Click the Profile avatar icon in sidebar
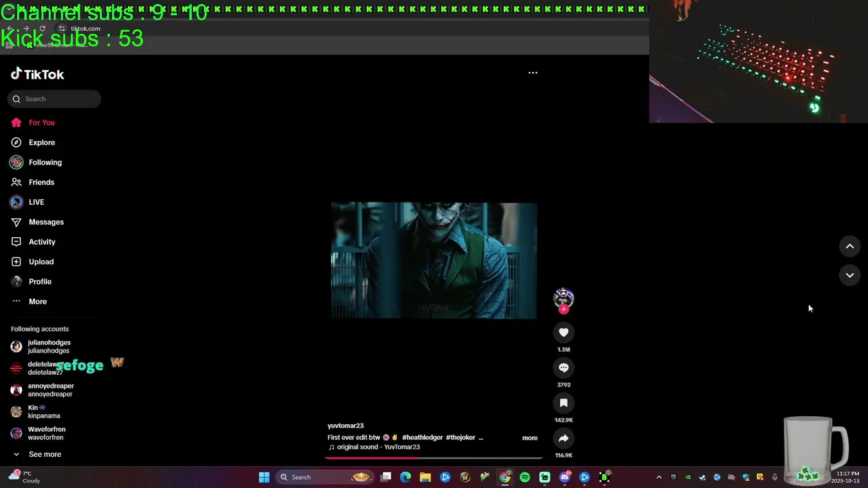 16,281
